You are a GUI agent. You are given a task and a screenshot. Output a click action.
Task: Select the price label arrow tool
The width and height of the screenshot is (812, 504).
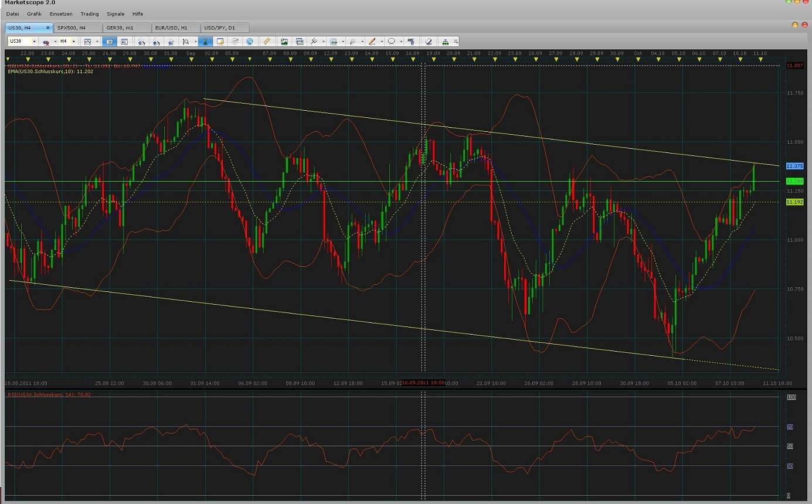[334, 42]
